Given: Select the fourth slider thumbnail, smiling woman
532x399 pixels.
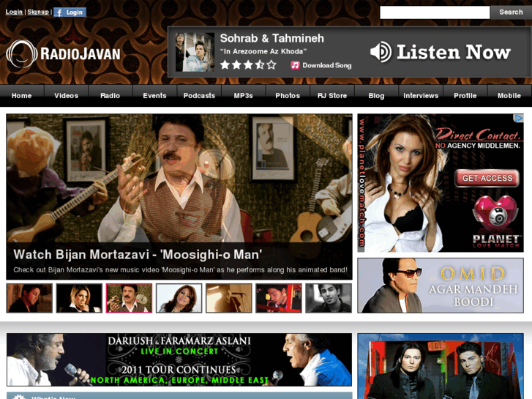Looking at the screenshot, I should pyautogui.click(x=179, y=298).
